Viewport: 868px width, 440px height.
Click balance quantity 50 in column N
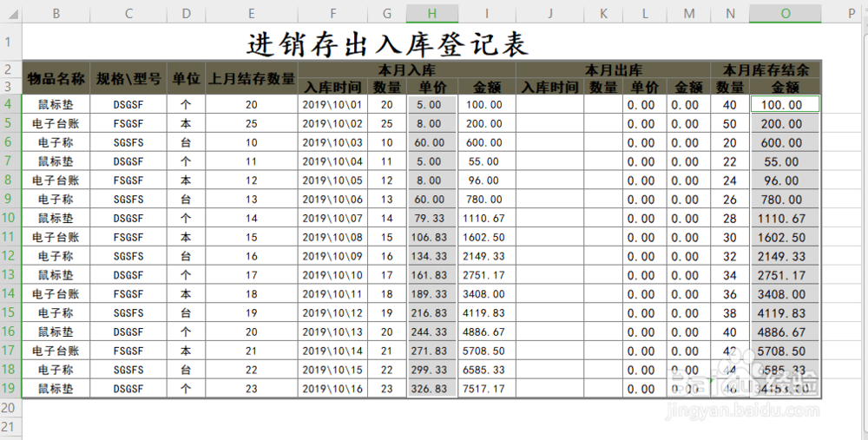click(x=730, y=123)
